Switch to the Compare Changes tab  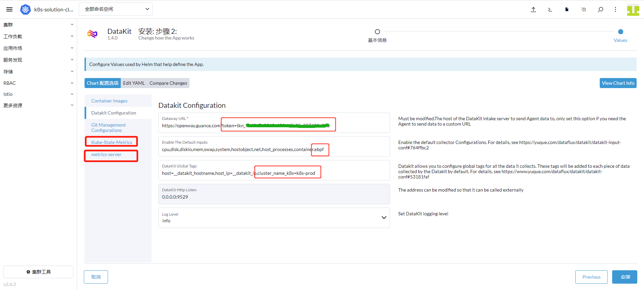168,83
